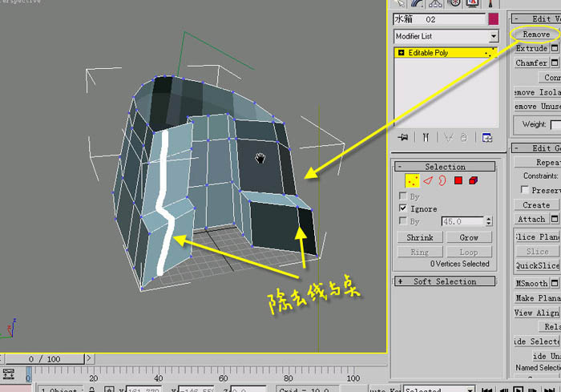Expand Editable Poly plus sign

point(401,53)
